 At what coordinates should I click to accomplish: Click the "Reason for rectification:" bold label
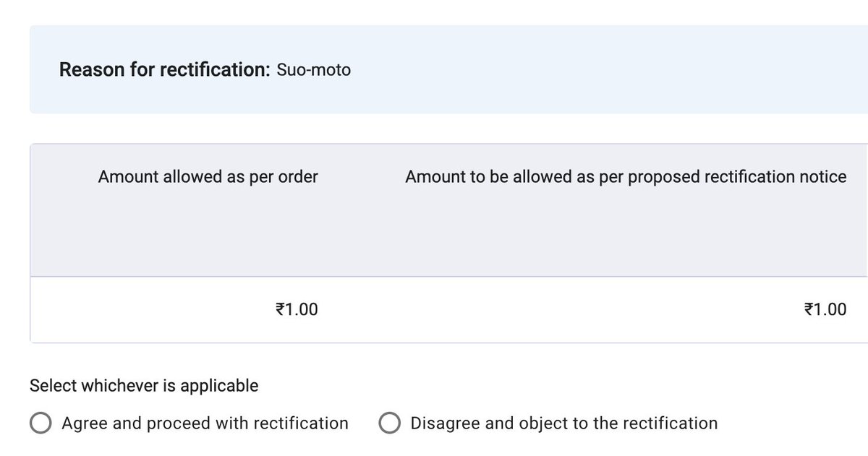tap(164, 70)
